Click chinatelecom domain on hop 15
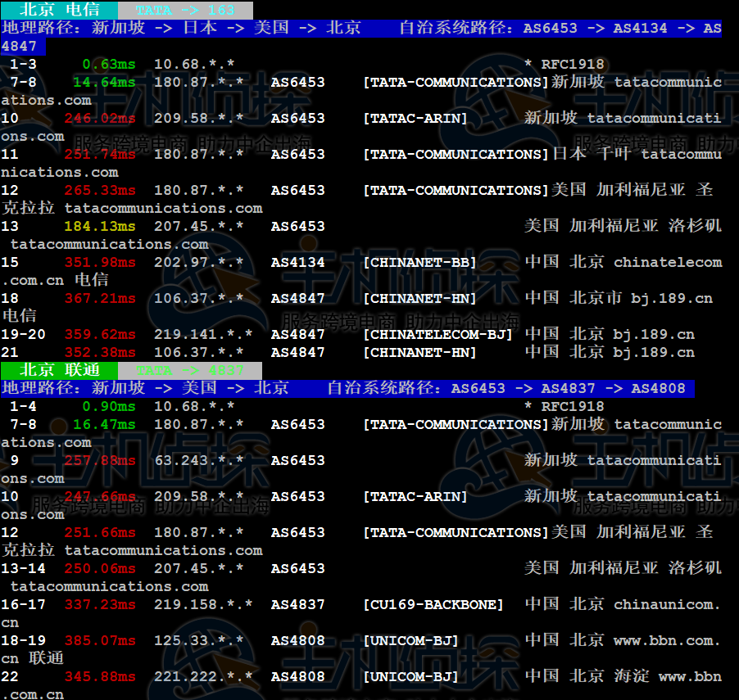Screen dimensions: 739x700 pos(668,262)
